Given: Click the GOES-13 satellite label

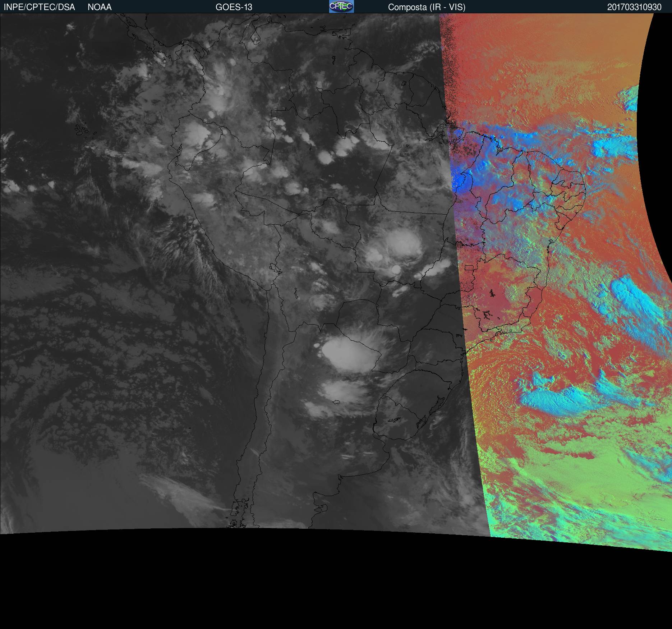Looking at the screenshot, I should point(234,7).
